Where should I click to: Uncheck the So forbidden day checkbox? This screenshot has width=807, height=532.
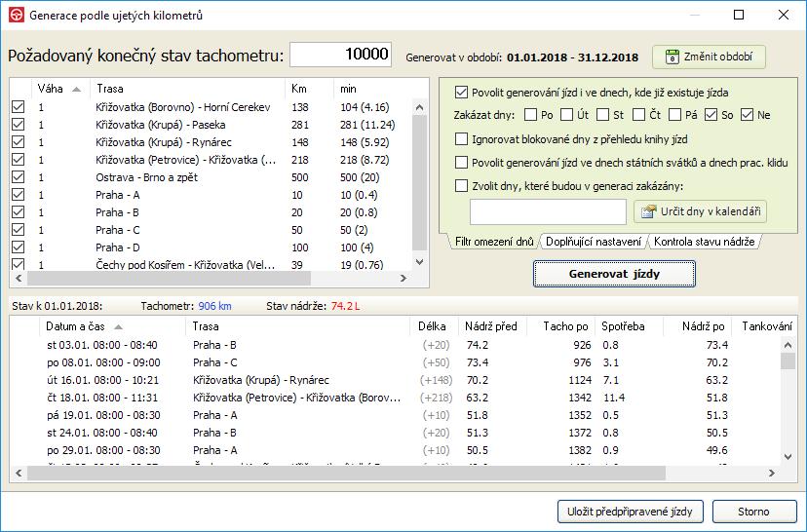pos(711,115)
